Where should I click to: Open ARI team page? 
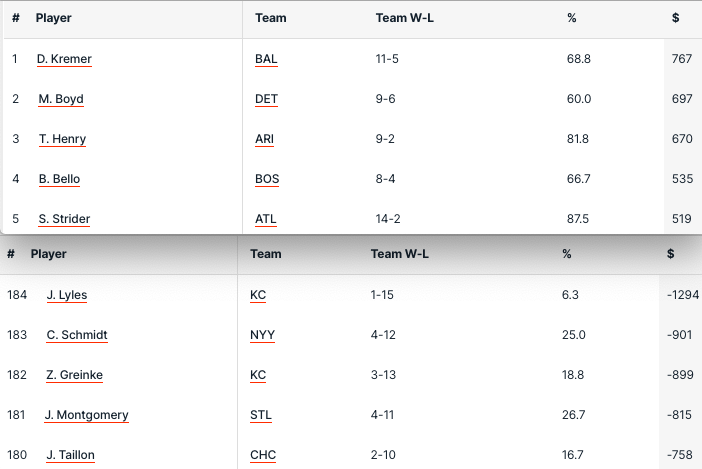[x=264, y=139]
